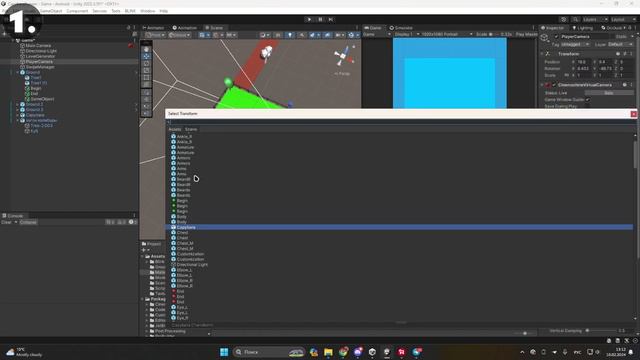Open the Layout dropdown in top toolbar
640x360 pixels.
(623, 20)
